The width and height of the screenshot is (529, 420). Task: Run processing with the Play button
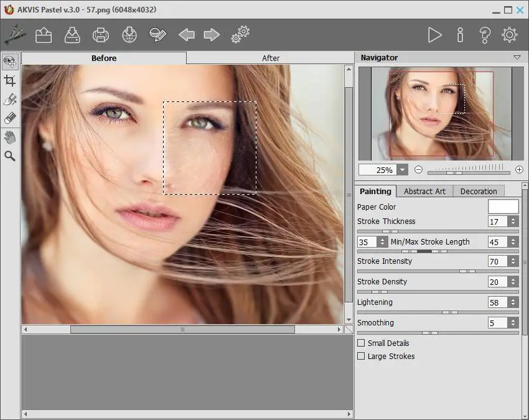(x=434, y=35)
